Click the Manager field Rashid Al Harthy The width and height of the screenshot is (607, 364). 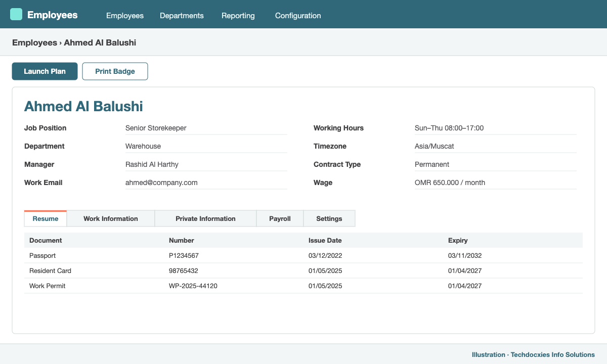tap(206, 164)
